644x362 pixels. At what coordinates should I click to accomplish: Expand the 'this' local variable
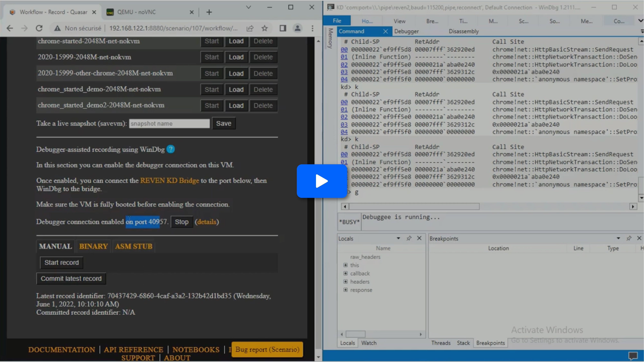tap(345, 265)
